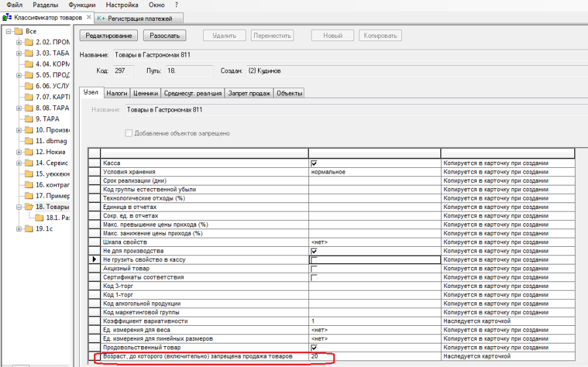Screen dimensions: 588x367
Task: Select folder icon of 9. ТАРА
Action: click(x=29, y=119)
